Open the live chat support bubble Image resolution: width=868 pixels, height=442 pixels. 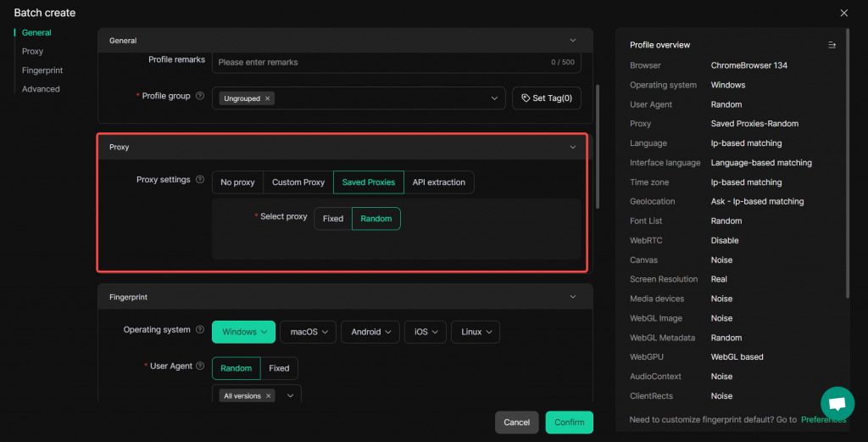pos(837,404)
